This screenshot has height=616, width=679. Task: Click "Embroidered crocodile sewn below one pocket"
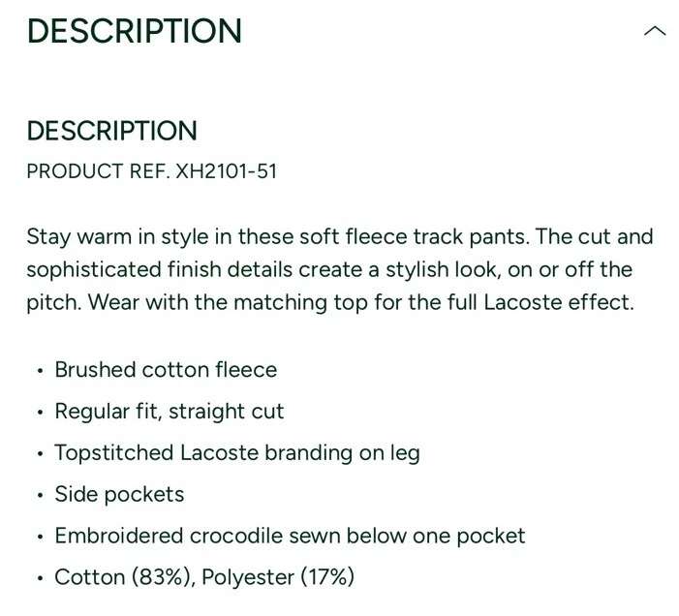(290, 537)
